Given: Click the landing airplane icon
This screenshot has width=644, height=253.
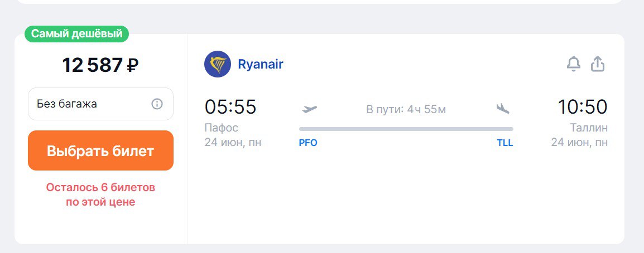Looking at the screenshot, I should (x=503, y=109).
